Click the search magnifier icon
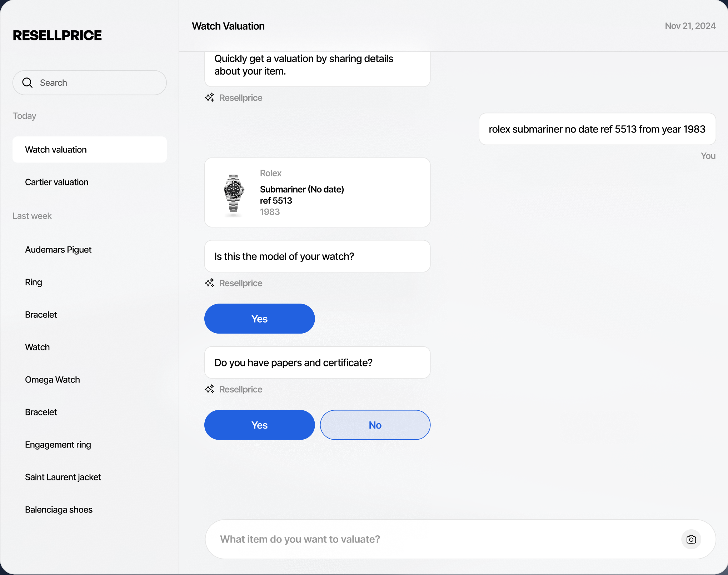728x575 pixels. click(28, 83)
